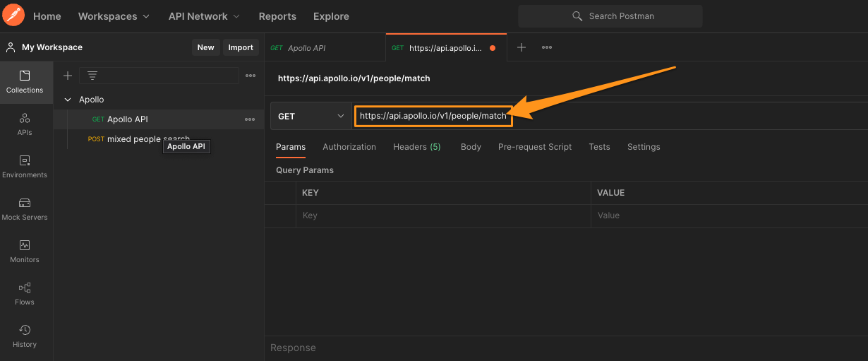Open the Tests tab
The width and height of the screenshot is (868, 361).
[599, 147]
